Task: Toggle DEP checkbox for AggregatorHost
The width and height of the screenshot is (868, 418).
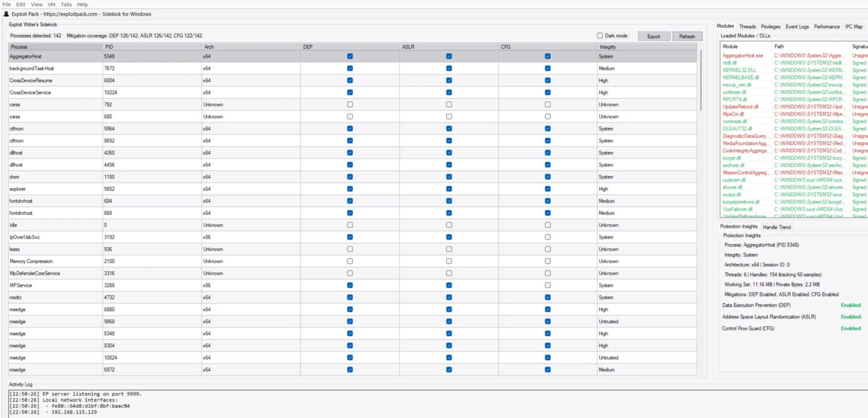Action: (x=350, y=56)
